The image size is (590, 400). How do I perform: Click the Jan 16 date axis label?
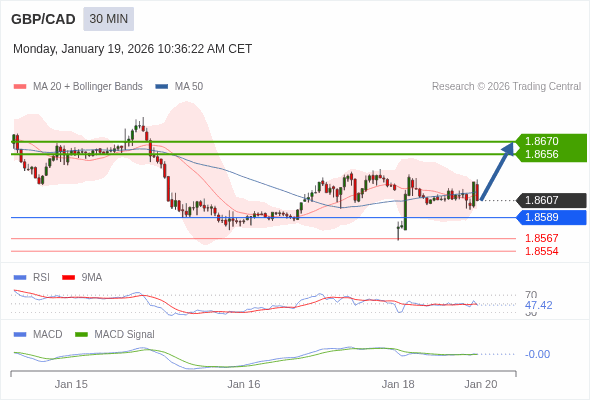click(243, 384)
